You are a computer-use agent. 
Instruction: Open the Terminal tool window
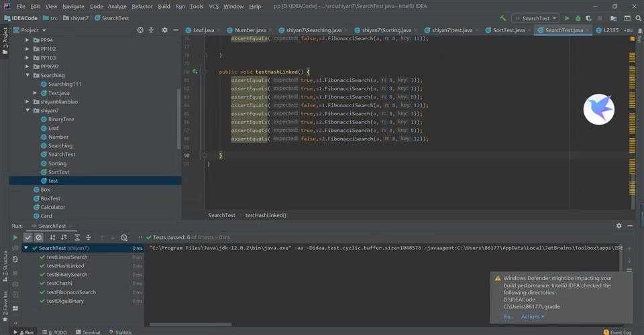click(88, 332)
